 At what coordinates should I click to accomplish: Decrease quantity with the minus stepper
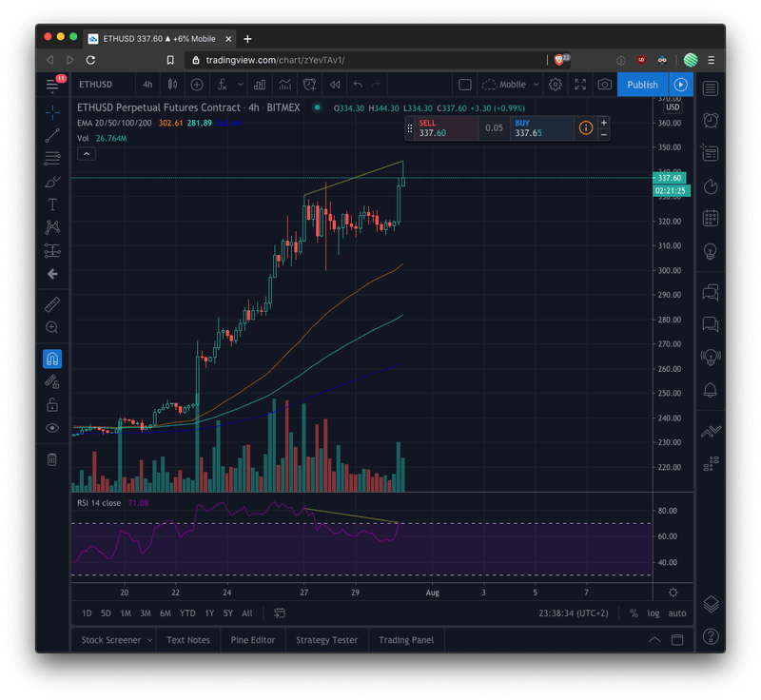point(604,135)
